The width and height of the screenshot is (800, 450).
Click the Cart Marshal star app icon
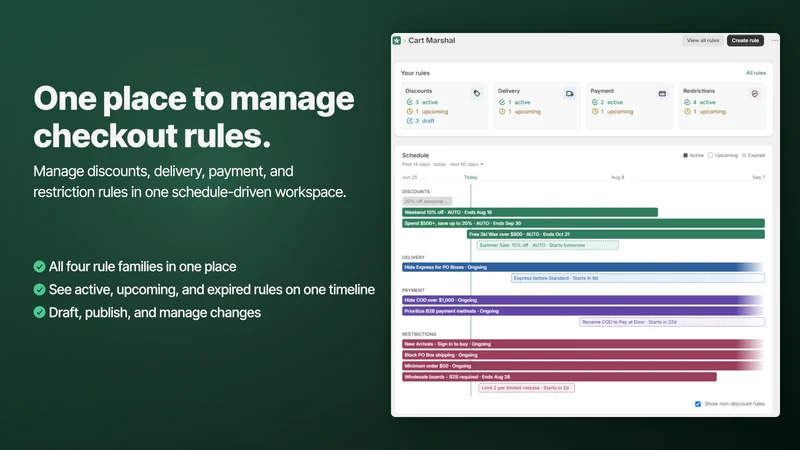coord(396,40)
